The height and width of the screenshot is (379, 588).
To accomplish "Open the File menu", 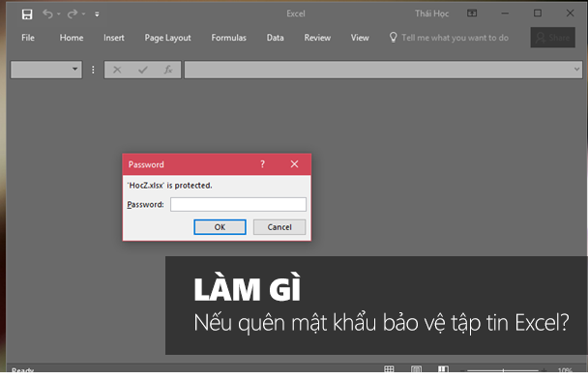I will coord(28,38).
